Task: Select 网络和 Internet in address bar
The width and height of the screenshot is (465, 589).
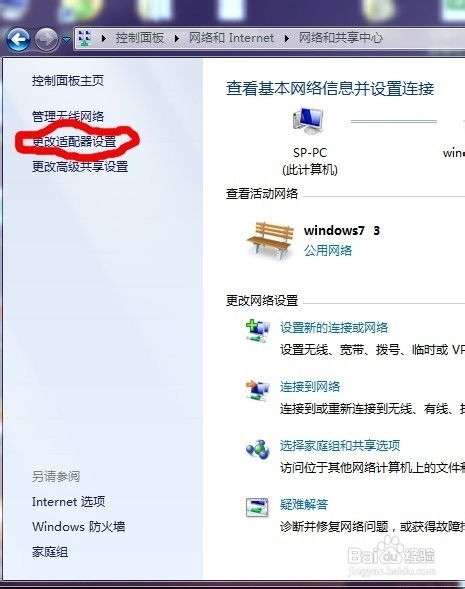Action: coord(231,38)
